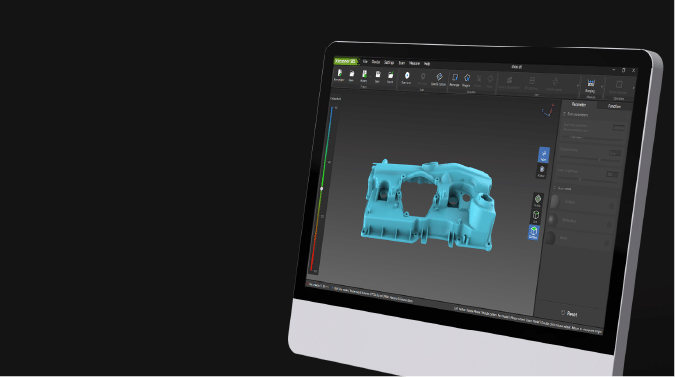Image resolution: width=675 pixels, height=377 pixels.
Task: Select the Rectangle selection tool
Action: pyautogui.click(x=455, y=80)
